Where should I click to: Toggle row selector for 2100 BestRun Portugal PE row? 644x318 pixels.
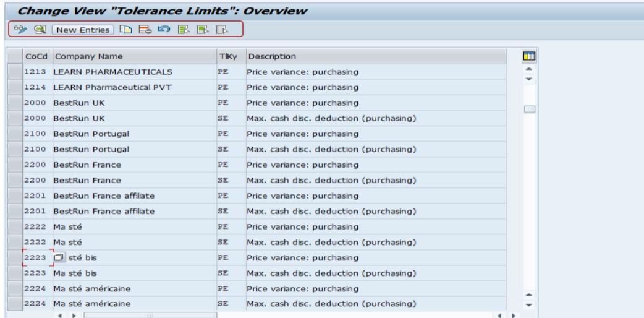[15, 134]
